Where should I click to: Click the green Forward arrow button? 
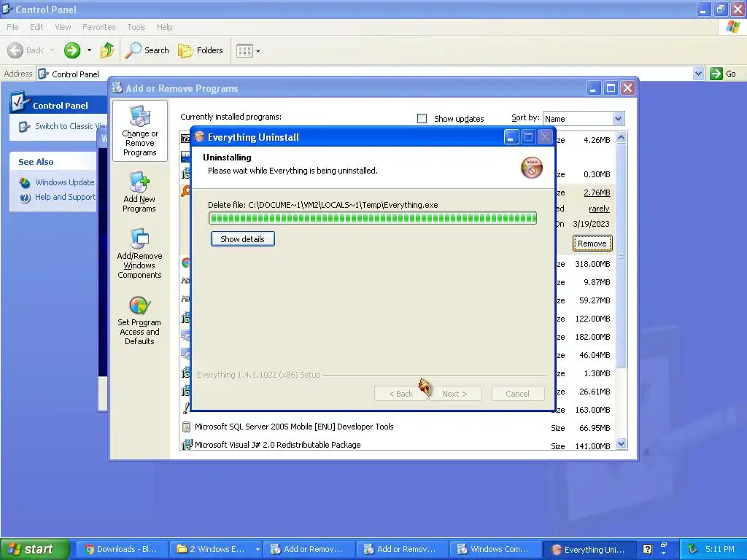72,50
